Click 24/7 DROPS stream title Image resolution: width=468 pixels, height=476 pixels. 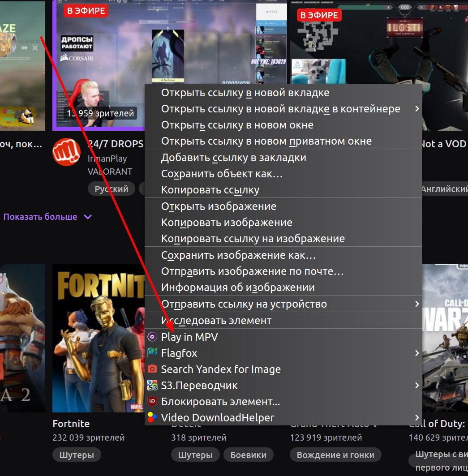[115, 144]
